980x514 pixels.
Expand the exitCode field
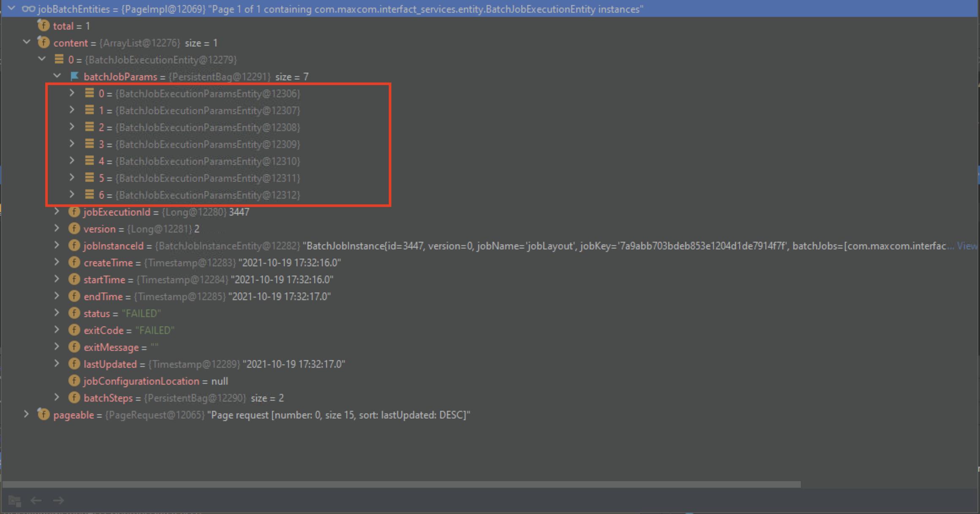pyautogui.click(x=57, y=330)
